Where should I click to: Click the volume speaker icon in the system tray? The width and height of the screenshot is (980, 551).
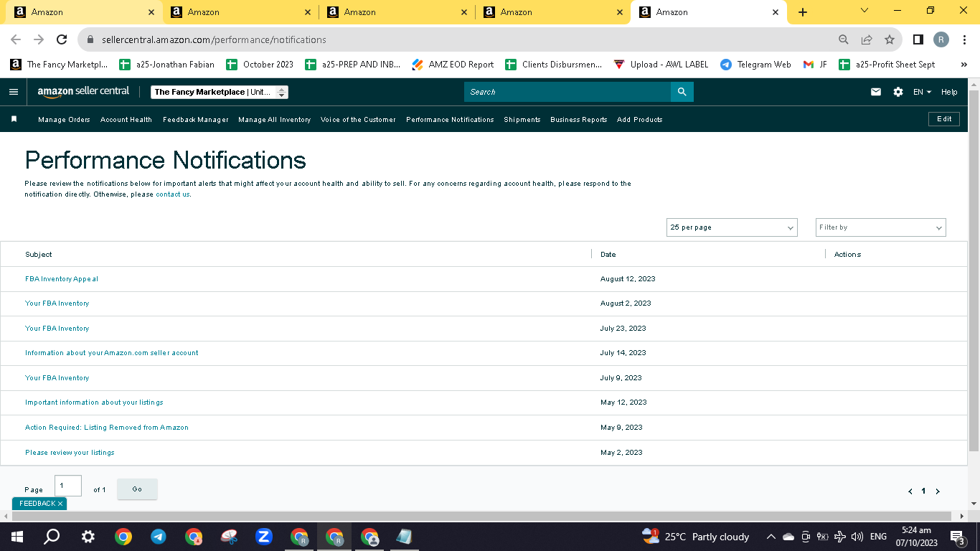[x=857, y=537]
